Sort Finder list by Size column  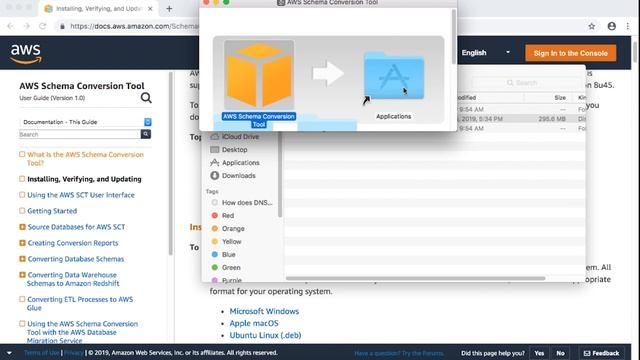pos(560,98)
